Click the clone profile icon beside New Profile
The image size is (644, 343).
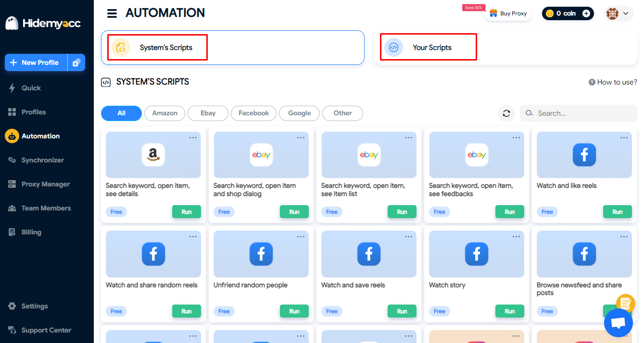coord(76,62)
